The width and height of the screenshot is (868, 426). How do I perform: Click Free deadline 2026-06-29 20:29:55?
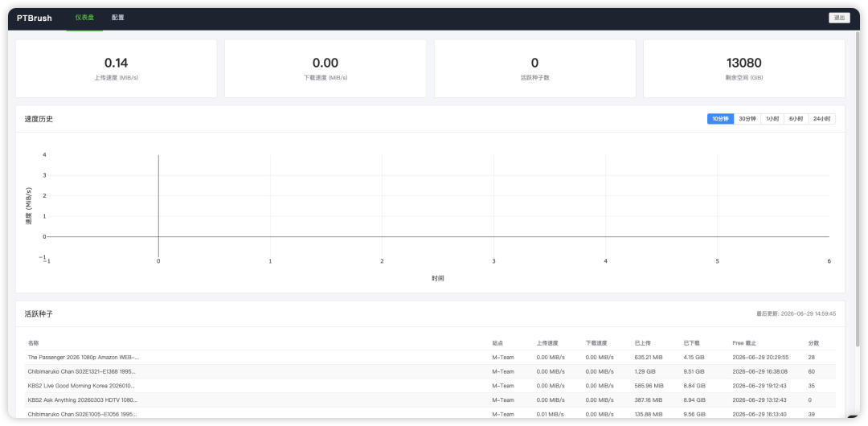[x=760, y=358]
